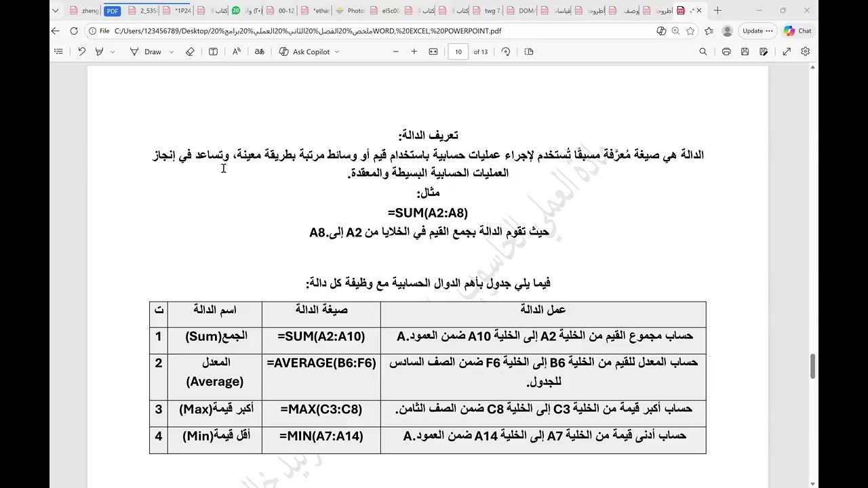Viewport: 868px width, 488px height.
Task: Switch to the Photo tab
Action: [x=351, y=11]
